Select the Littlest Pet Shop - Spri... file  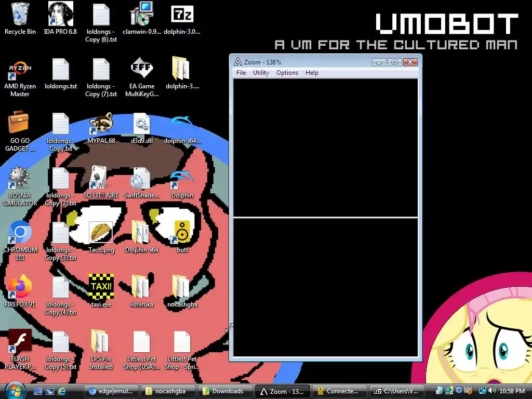point(182,350)
